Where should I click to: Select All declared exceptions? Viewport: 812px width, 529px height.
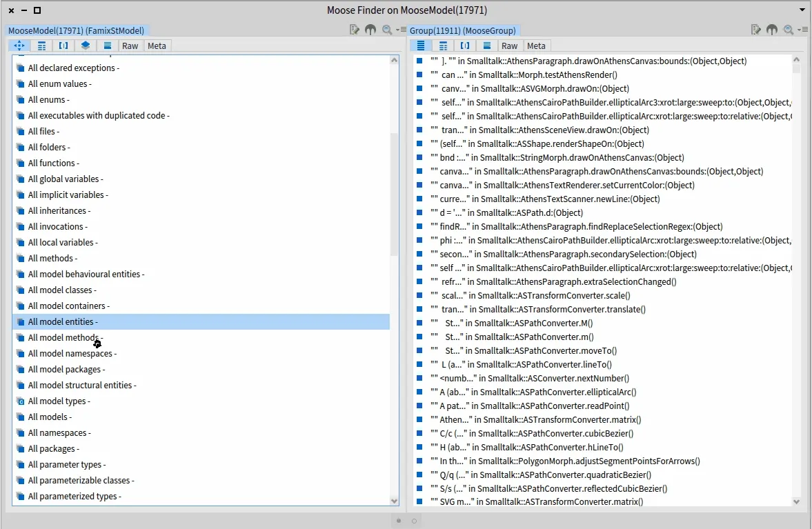coord(201,68)
